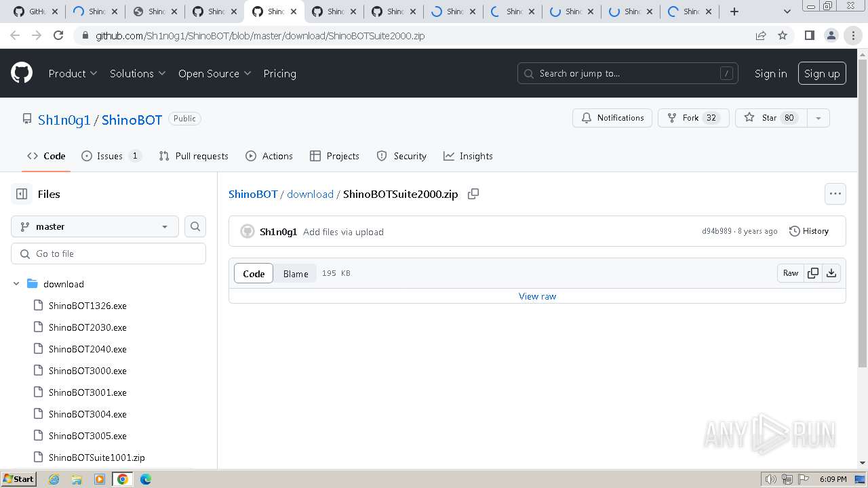Copy raw file contents icon
The height and width of the screenshot is (488, 868).
[x=812, y=273]
